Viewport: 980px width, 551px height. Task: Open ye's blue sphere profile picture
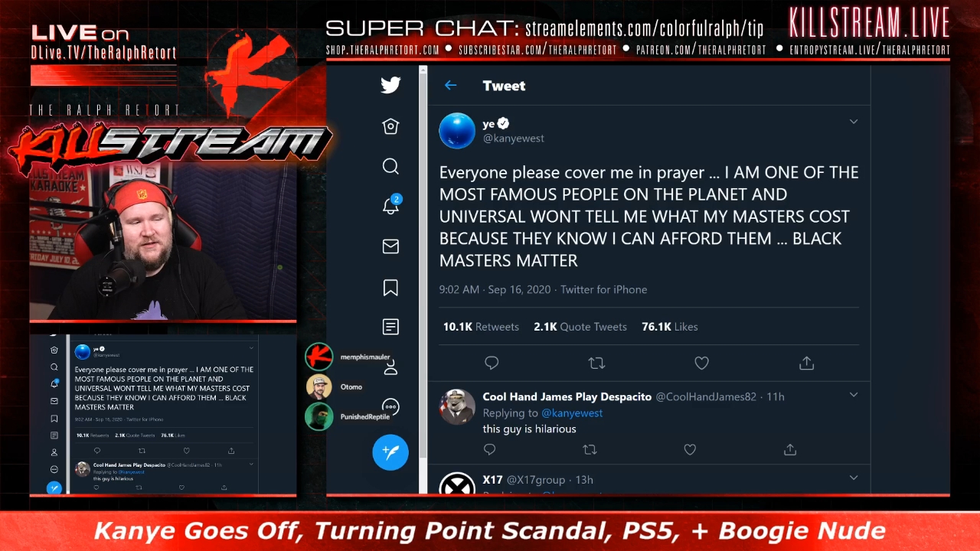click(x=457, y=131)
